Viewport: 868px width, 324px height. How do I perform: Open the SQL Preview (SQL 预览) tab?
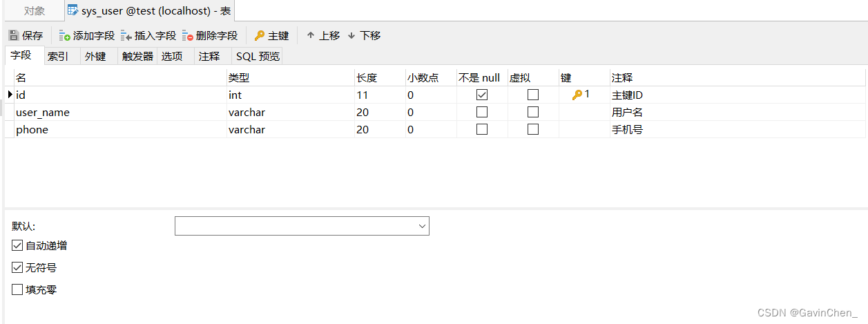[x=258, y=57]
